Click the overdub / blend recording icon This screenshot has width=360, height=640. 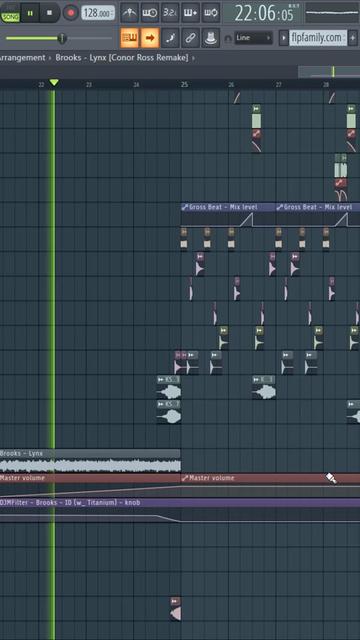190,13
